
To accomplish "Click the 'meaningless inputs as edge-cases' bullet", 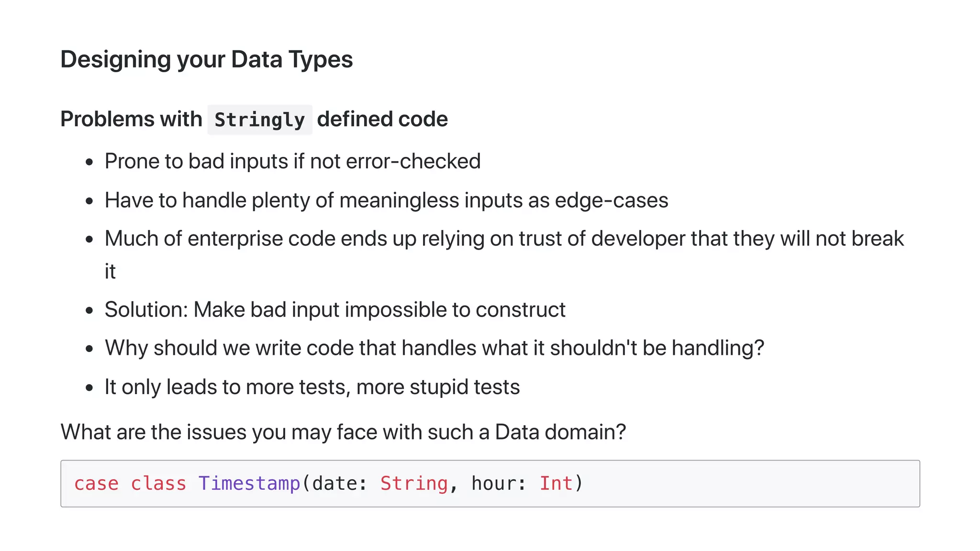I will pos(386,200).
